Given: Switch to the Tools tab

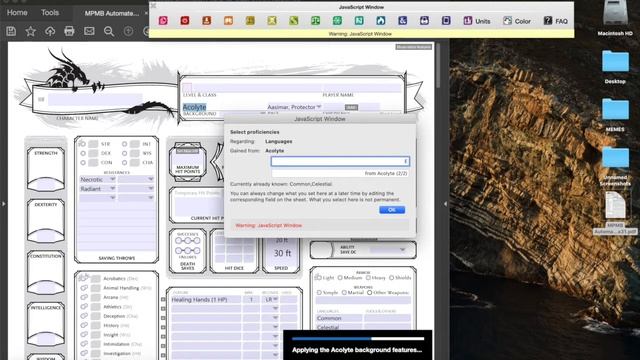Looking at the screenshot, I should (50, 13).
